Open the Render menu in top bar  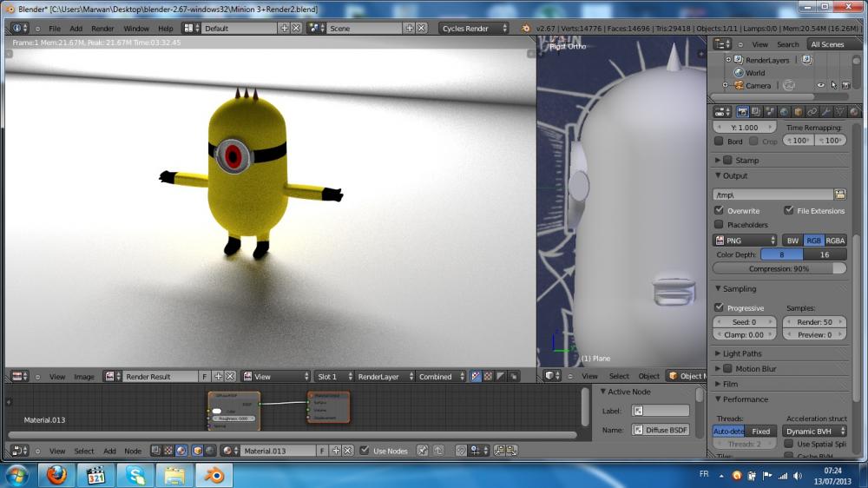[x=102, y=29]
